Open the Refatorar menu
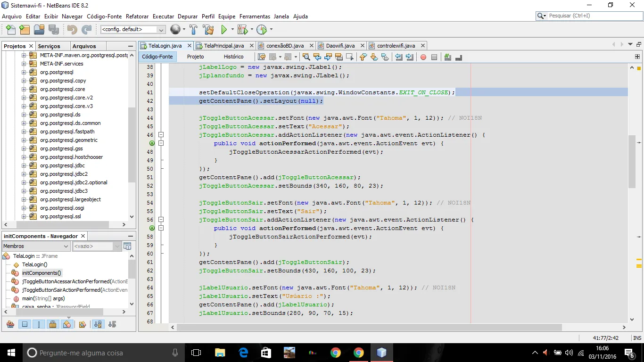 (137, 16)
